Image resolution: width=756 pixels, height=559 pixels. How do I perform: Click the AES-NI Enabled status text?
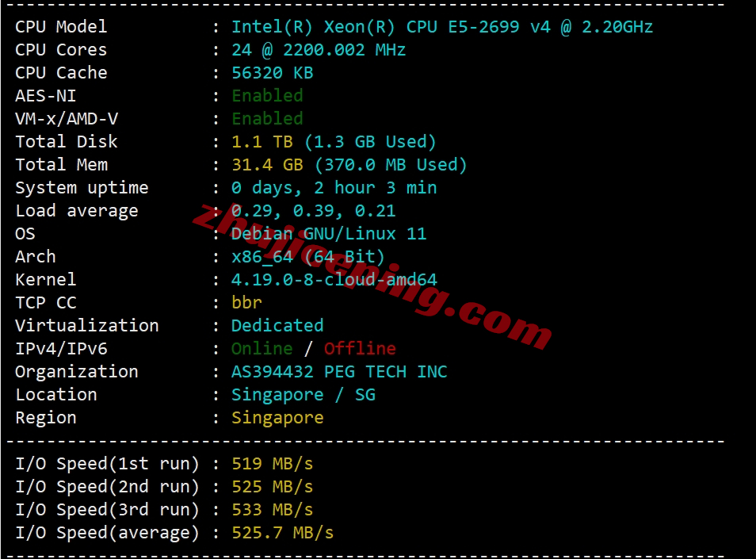click(268, 95)
